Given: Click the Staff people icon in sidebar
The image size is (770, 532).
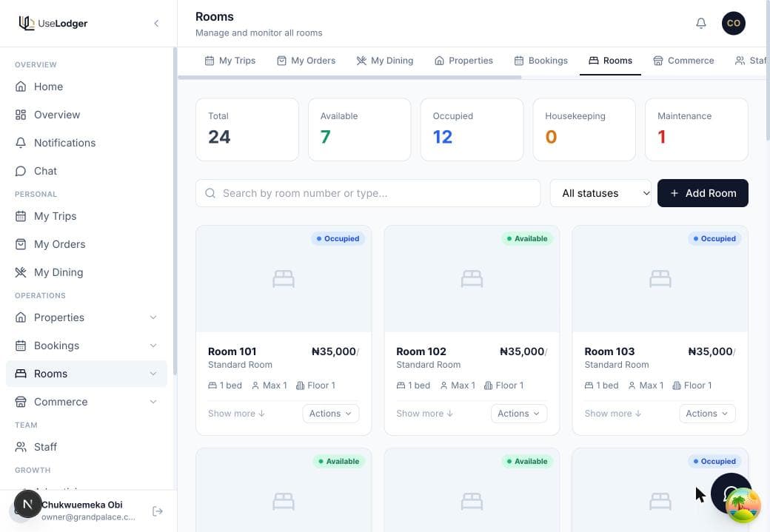Looking at the screenshot, I should pos(21,447).
